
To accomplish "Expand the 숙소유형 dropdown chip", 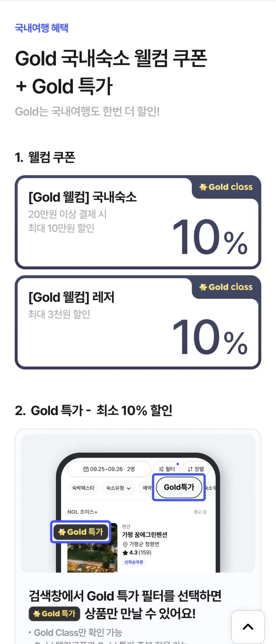I will [118, 488].
